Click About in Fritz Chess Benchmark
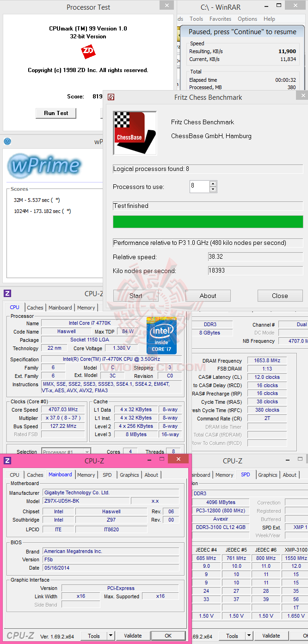 pyautogui.click(x=208, y=296)
